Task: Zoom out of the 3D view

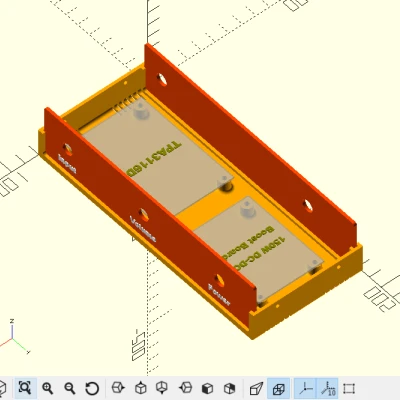Action: 70,388
